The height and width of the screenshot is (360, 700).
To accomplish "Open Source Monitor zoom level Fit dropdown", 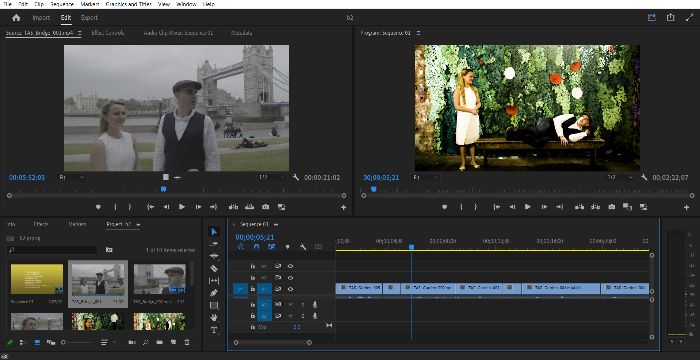I will tap(71, 177).
